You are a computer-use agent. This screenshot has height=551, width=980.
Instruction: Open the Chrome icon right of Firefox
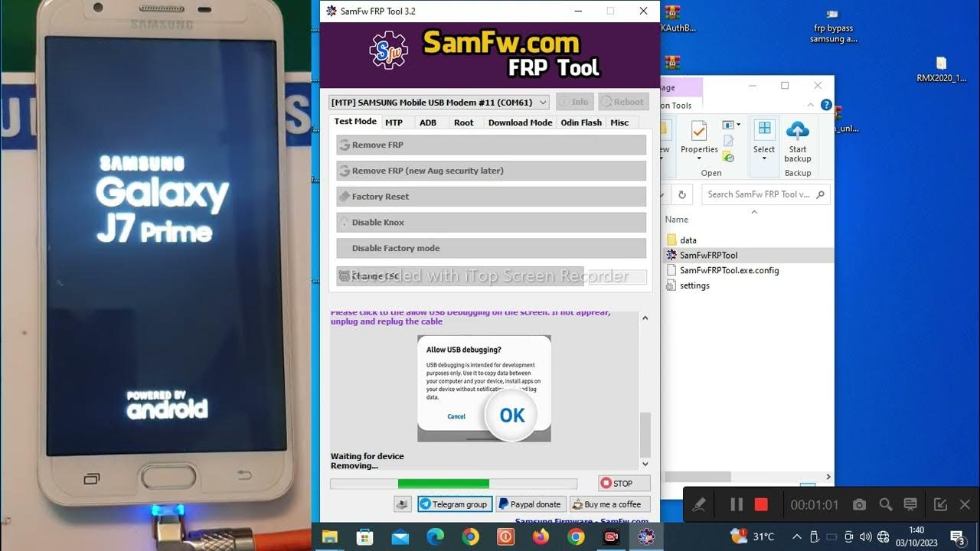pos(576,537)
